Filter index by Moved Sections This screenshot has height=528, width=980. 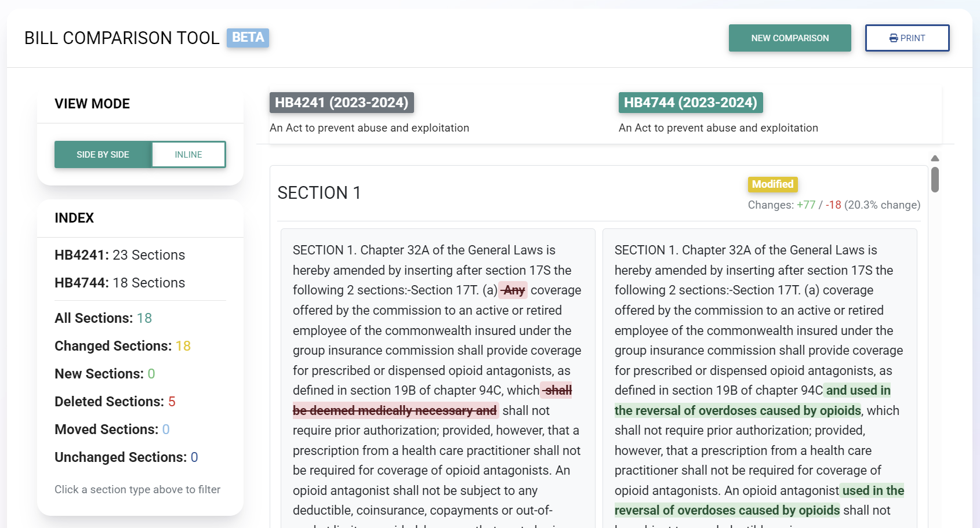point(112,429)
